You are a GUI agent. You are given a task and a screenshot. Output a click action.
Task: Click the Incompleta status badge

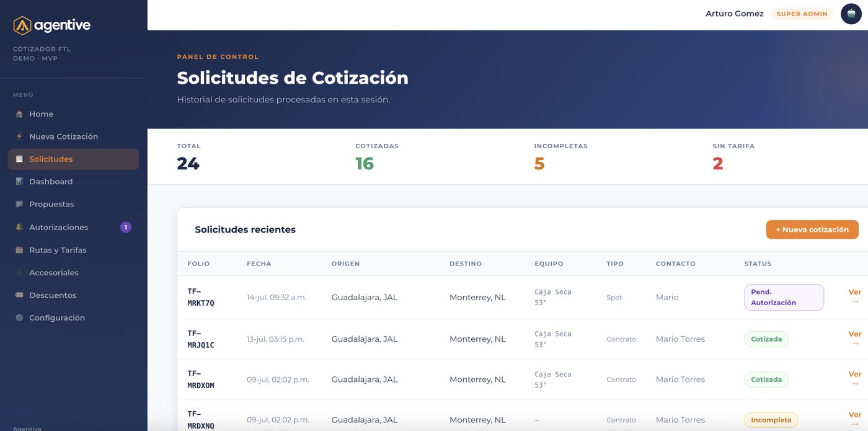coord(771,420)
